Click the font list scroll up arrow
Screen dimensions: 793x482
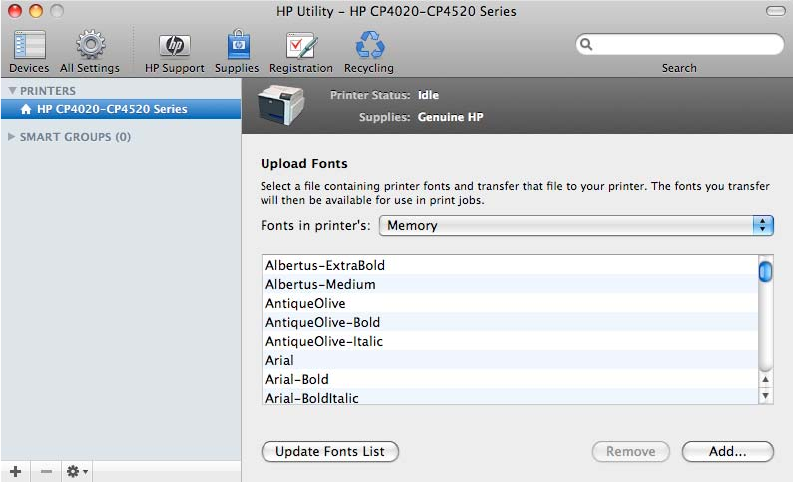point(766,379)
